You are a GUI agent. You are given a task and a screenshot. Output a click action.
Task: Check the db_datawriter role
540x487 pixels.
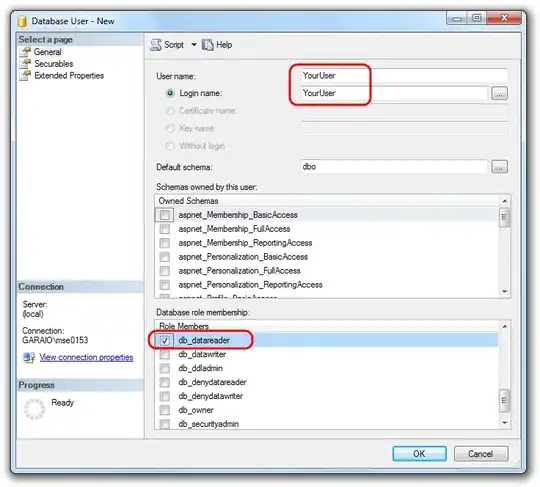click(x=165, y=354)
